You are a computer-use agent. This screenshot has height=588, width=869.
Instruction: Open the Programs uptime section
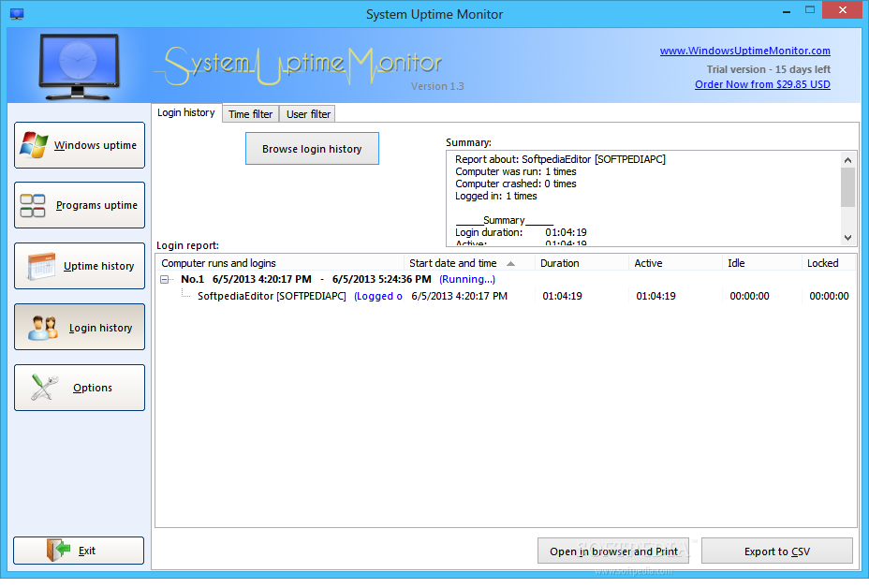click(x=80, y=205)
